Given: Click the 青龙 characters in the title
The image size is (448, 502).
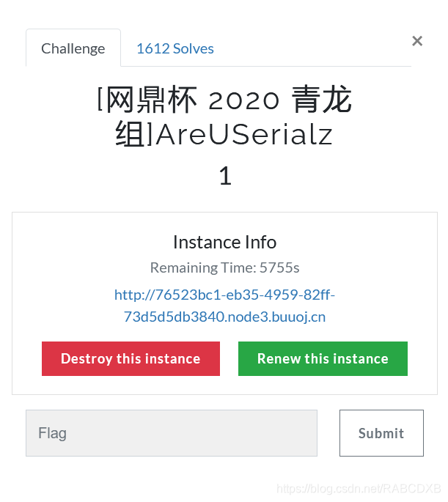Looking at the screenshot, I should 321,100.
